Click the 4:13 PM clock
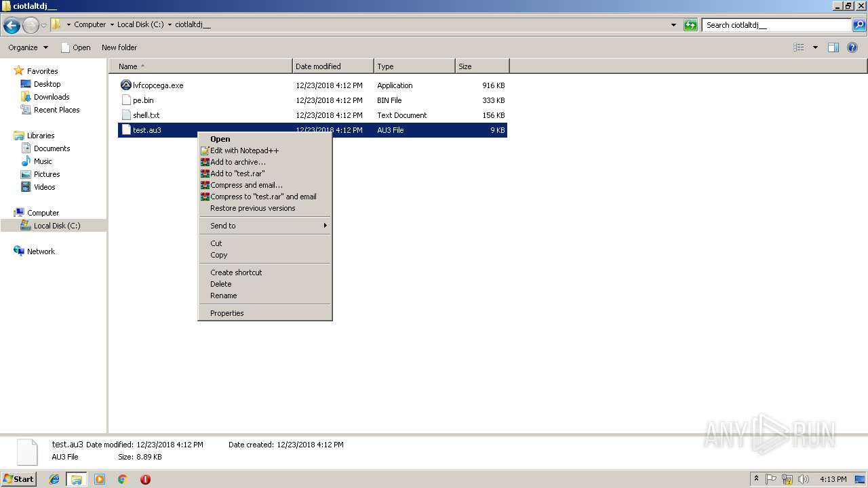 pyautogui.click(x=833, y=479)
